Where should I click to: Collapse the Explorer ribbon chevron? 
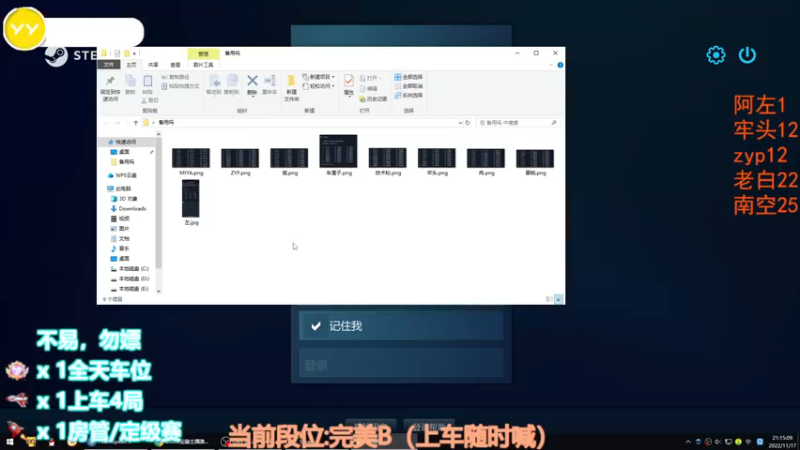tap(551, 65)
